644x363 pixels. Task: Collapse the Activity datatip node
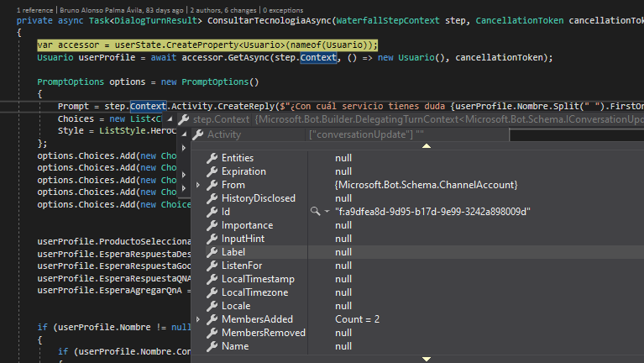point(184,134)
